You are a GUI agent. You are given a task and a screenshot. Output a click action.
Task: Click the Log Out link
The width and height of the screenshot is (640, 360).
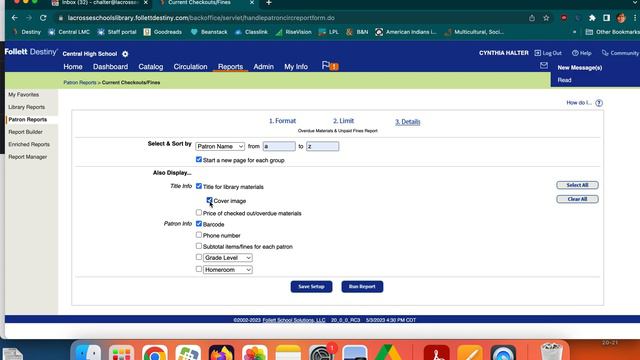pyautogui.click(x=548, y=53)
